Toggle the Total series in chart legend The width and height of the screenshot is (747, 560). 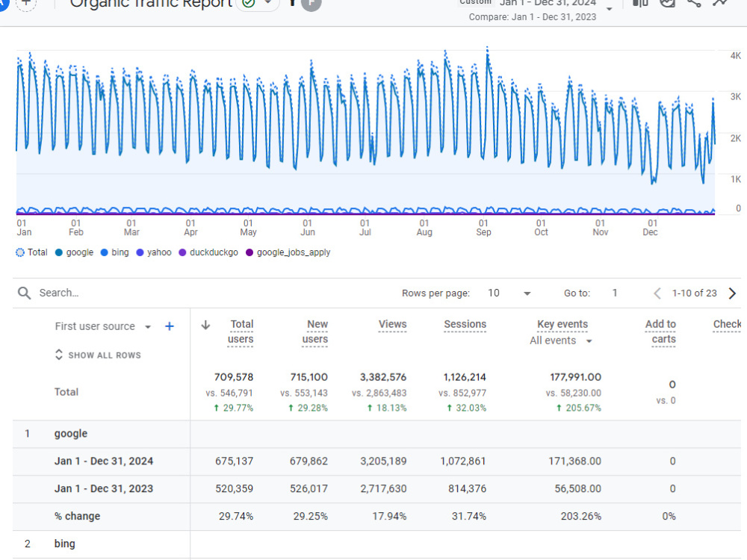32,252
